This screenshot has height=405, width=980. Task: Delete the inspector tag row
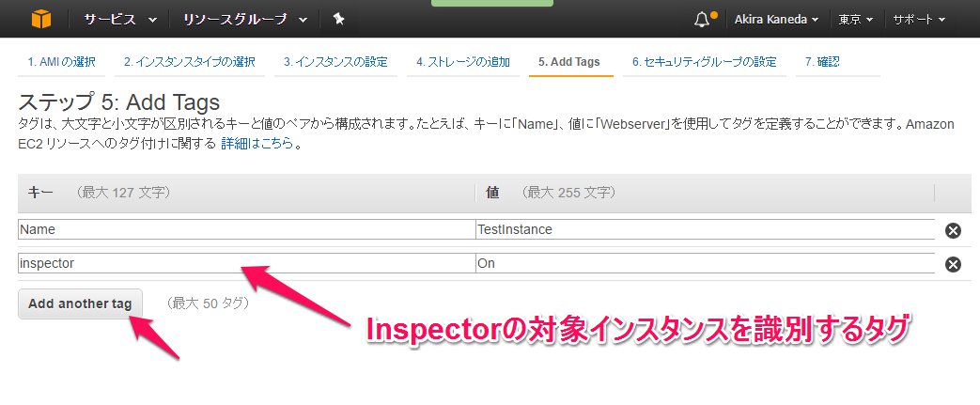[953, 264]
